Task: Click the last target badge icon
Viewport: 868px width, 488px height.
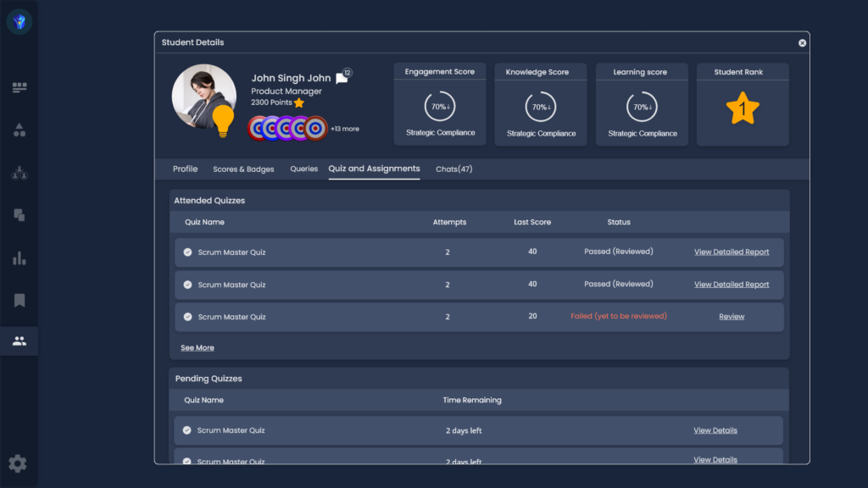Action: click(x=316, y=129)
